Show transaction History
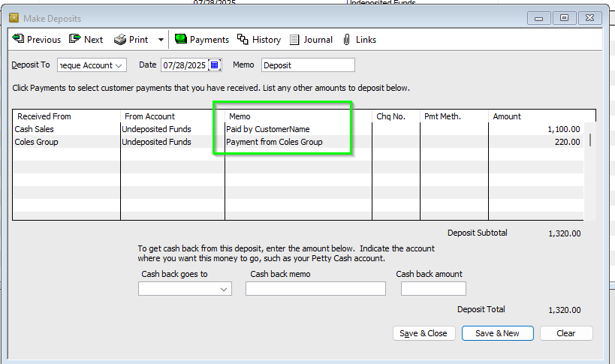This screenshot has height=364, width=615. [259, 40]
